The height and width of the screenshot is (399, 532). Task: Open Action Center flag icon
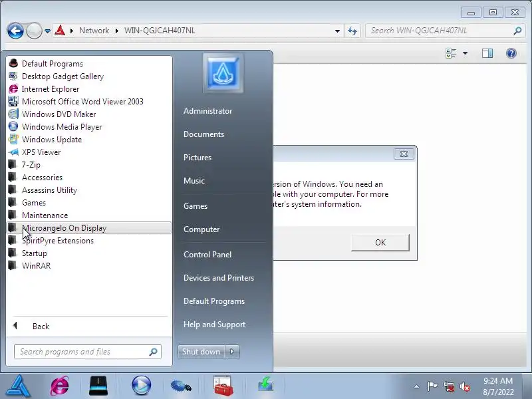(432, 386)
